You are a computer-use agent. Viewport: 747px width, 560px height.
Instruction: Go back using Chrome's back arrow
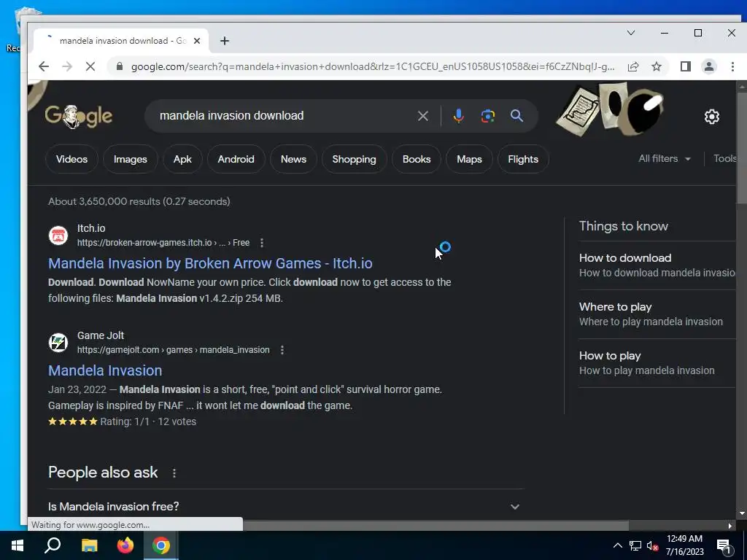click(x=43, y=66)
